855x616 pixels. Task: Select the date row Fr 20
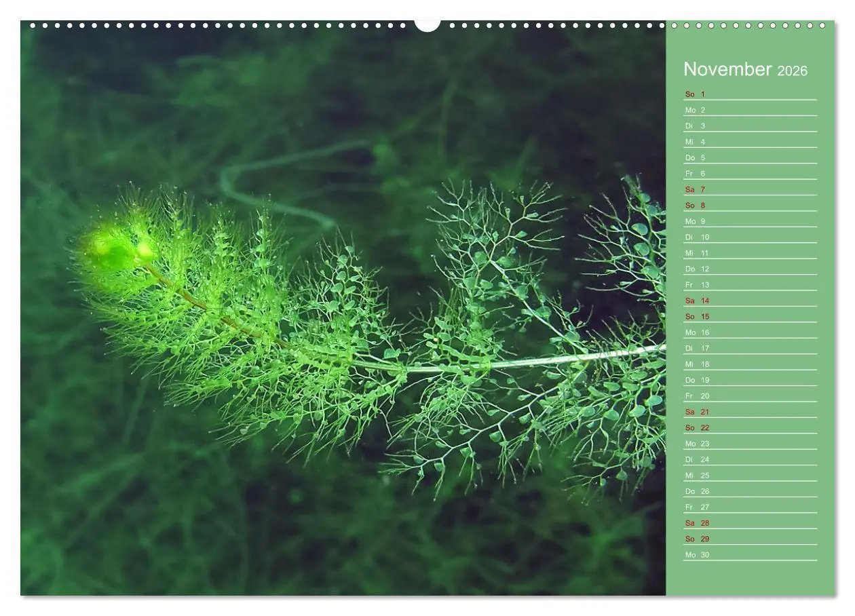tap(750, 396)
